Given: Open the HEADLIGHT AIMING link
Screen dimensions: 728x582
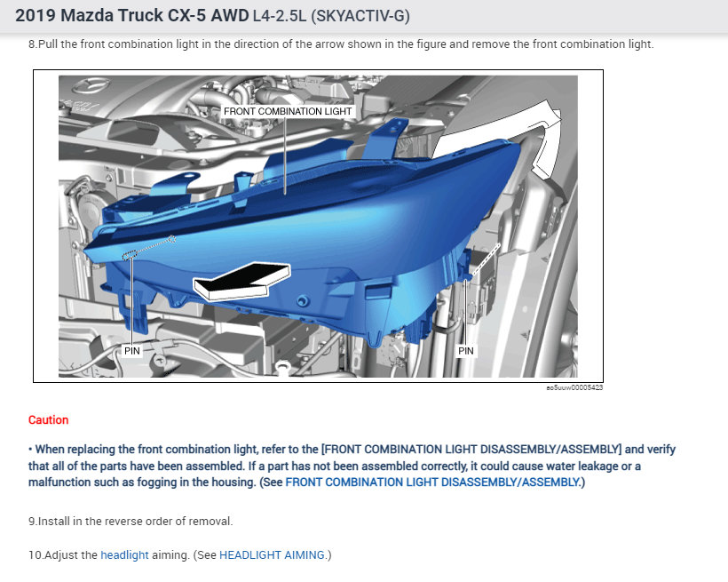Looking at the screenshot, I should pyautogui.click(x=272, y=555).
